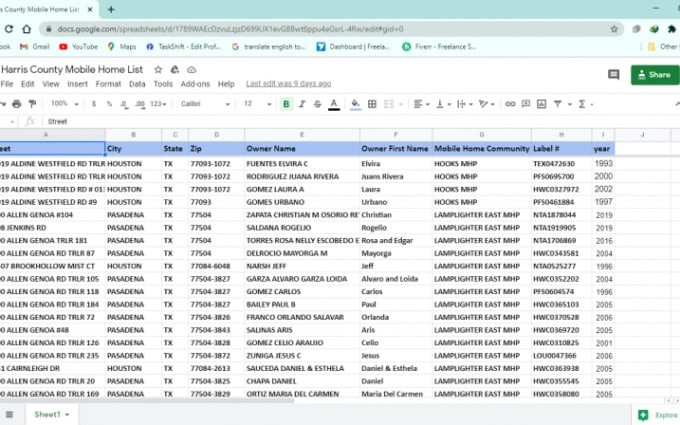This screenshot has width=680, height=425.
Task: Click the Explore button
Action: click(658, 415)
